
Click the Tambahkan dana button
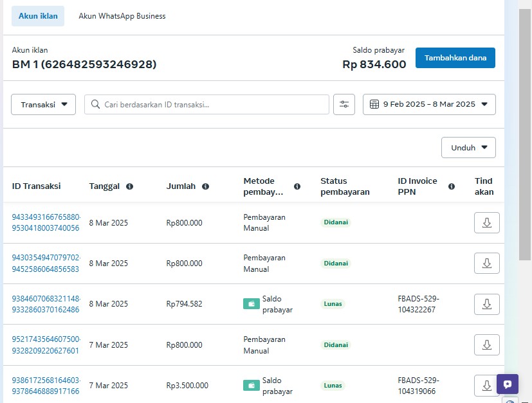pyautogui.click(x=455, y=58)
